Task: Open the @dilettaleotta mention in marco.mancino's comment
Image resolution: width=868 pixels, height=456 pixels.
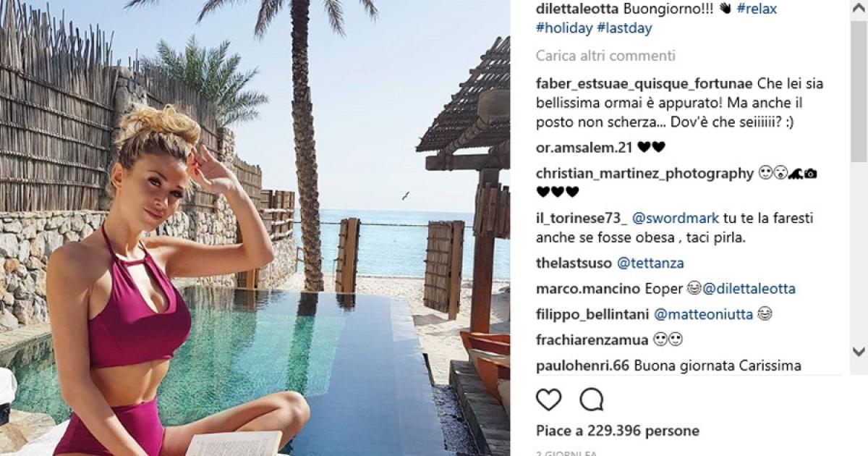Action: (749, 289)
